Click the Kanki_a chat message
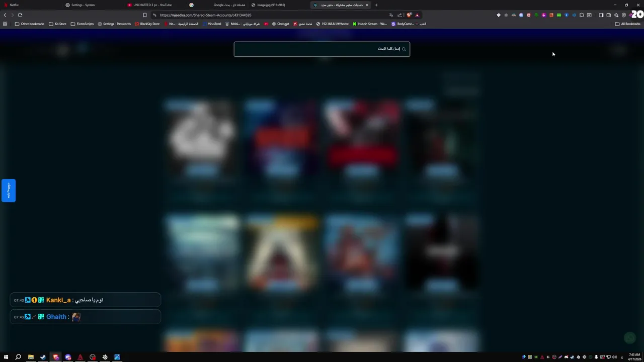644x362 pixels. [86, 300]
